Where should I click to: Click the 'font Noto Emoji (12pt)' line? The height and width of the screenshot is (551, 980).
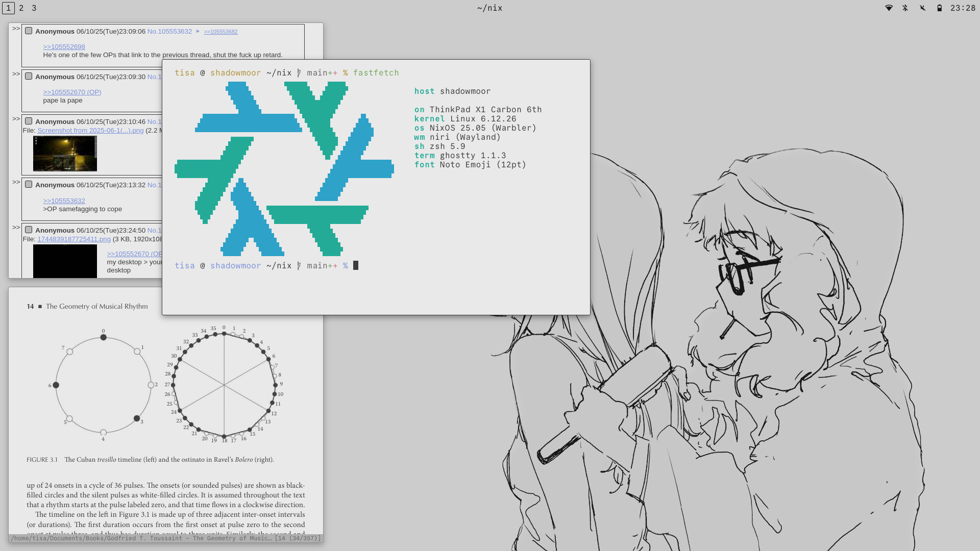(470, 165)
